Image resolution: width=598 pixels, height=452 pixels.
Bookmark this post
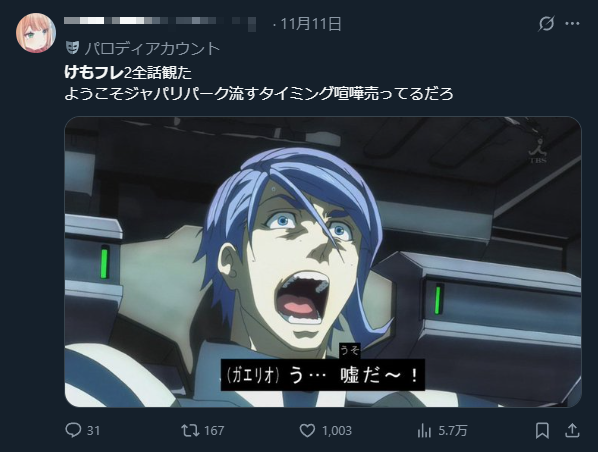coord(542,431)
